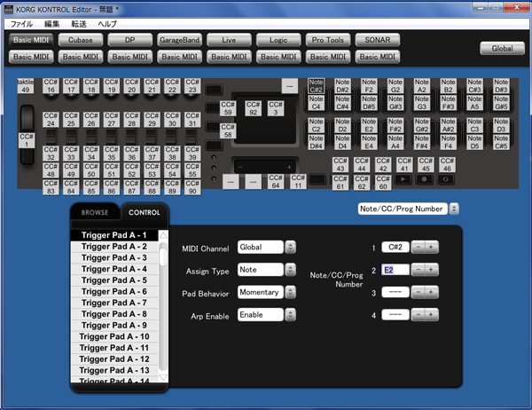Viewport: 532px width, 410px height.
Task: Select the CC# 43 button control
Action: (x=340, y=165)
